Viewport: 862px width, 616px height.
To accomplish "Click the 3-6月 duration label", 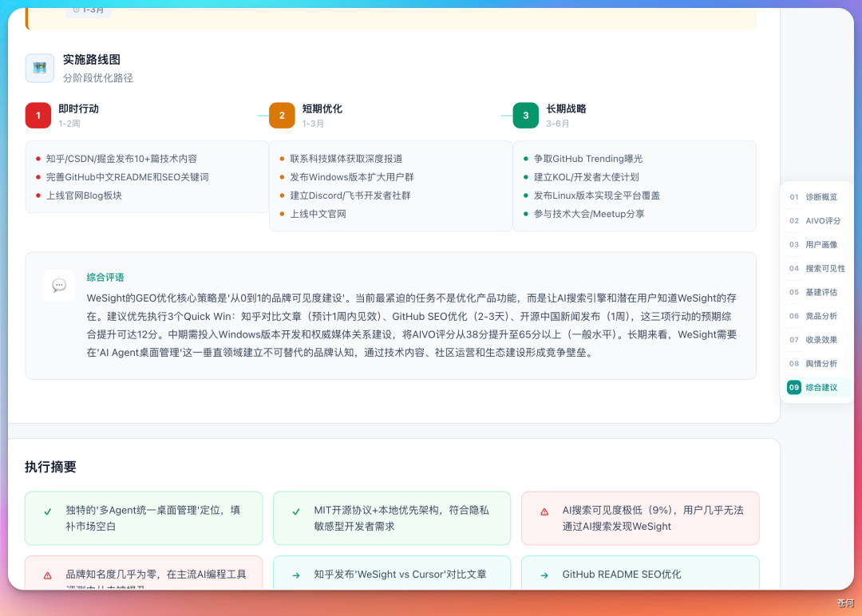I will (x=557, y=124).
